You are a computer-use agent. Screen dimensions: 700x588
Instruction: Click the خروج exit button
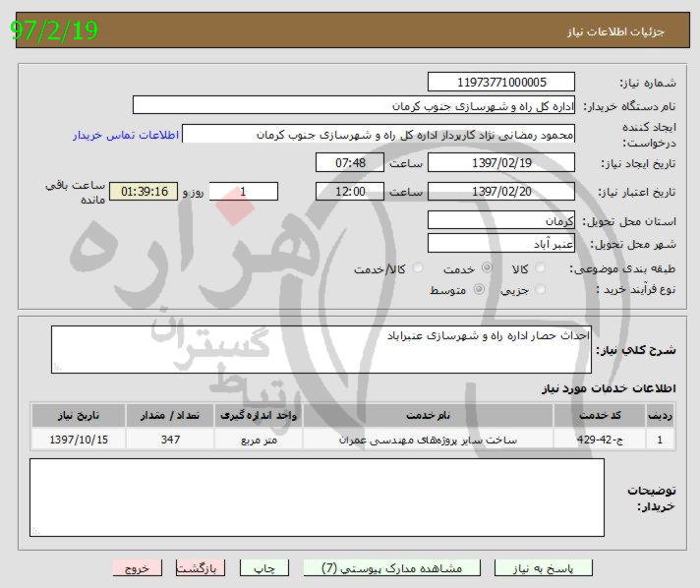coord(137,568)
